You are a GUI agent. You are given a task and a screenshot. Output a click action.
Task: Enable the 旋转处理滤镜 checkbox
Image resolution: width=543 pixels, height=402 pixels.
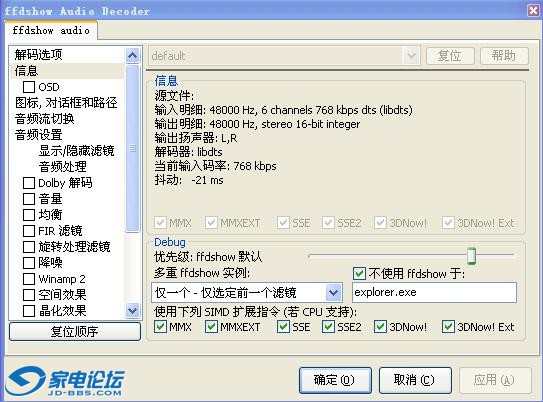click(x=29, y=247)
